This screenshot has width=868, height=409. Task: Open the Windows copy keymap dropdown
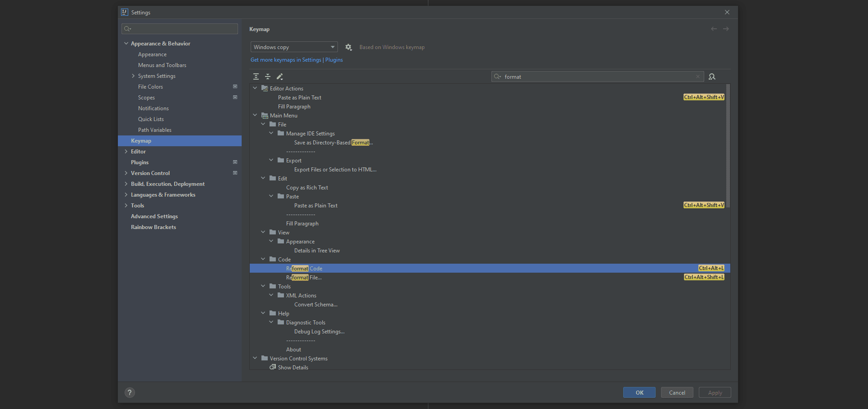pos(294,47)
